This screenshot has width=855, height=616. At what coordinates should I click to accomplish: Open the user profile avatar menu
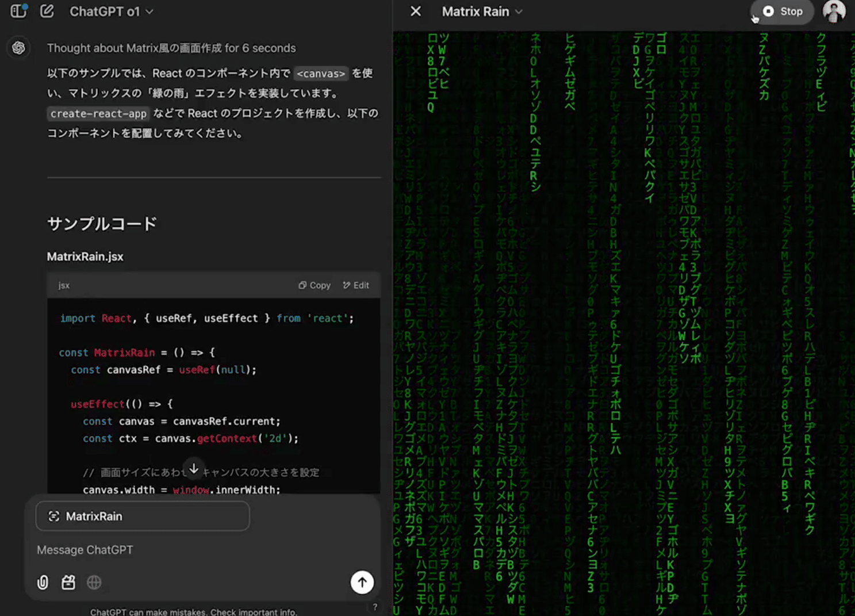click(834, 12)
